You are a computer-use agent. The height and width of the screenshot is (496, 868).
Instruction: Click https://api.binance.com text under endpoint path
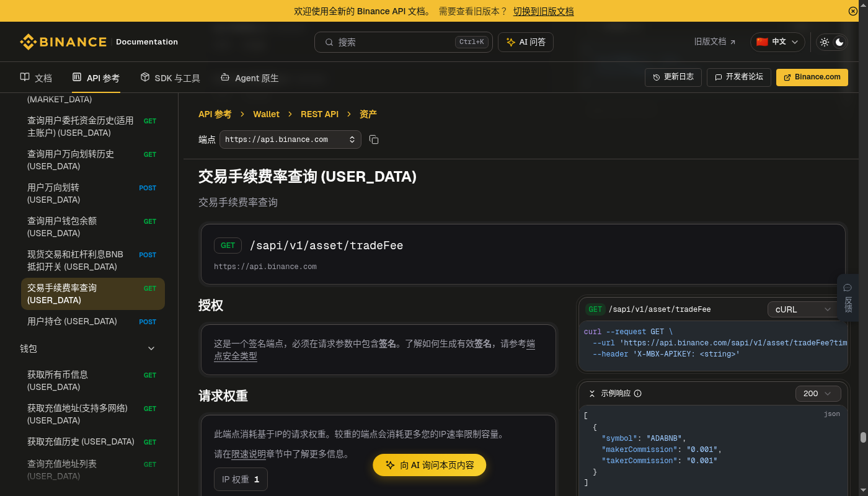(265, 267)
